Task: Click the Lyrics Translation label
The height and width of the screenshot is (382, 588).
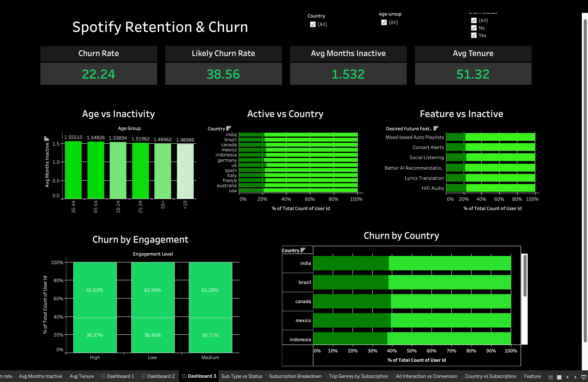Action: point(424,178)
